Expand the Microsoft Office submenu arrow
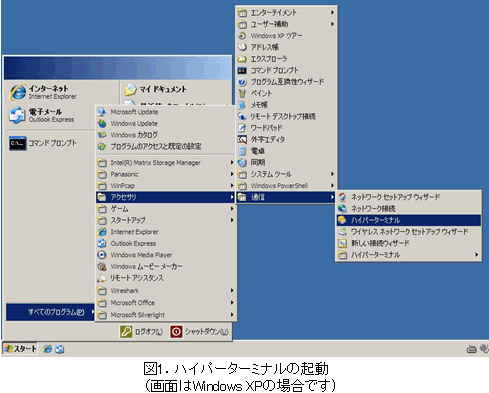Image resolution: width=489 pixels, height=393 pixels. pyautogui.click(x=232, y=303)
